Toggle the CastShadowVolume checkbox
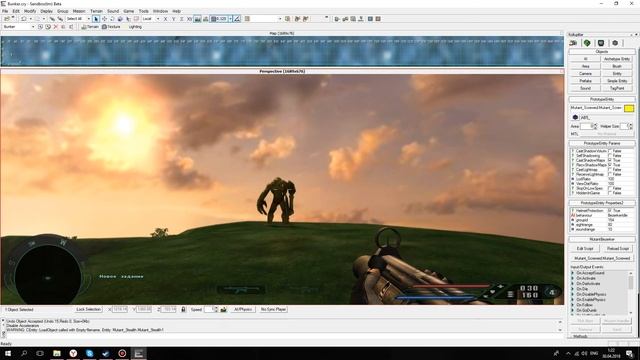 (x=610, y=151)
